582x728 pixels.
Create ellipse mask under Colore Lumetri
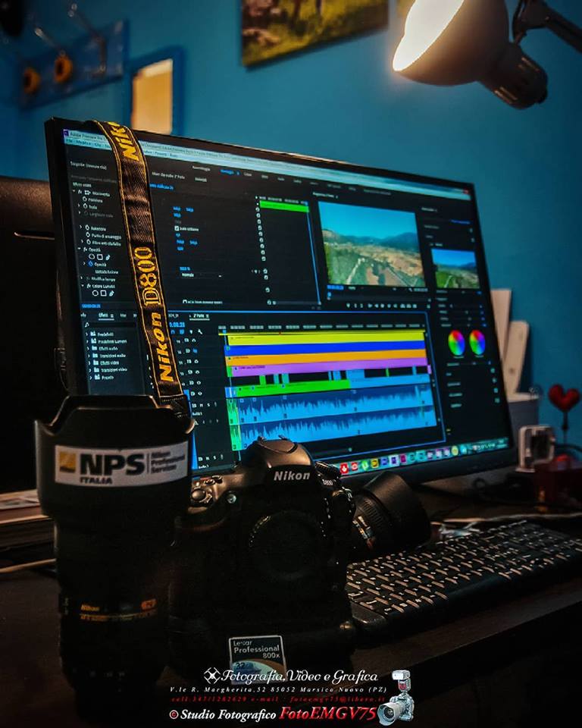click(x=95, y=293)
